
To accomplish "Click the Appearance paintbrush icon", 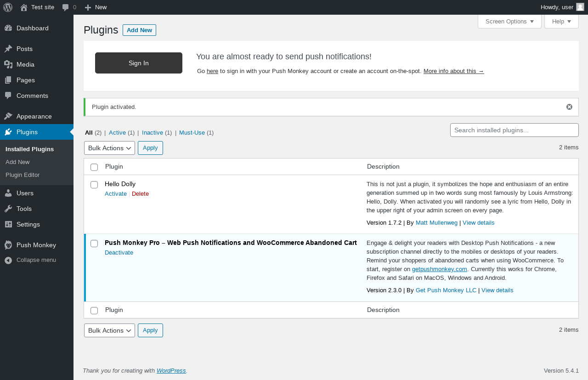I will (8, 116).
